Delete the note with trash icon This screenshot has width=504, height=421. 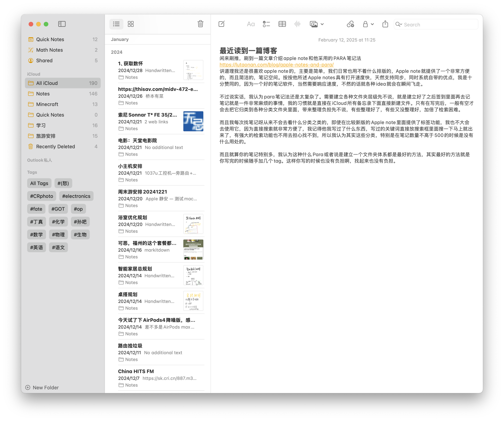(x=200, y=24)
